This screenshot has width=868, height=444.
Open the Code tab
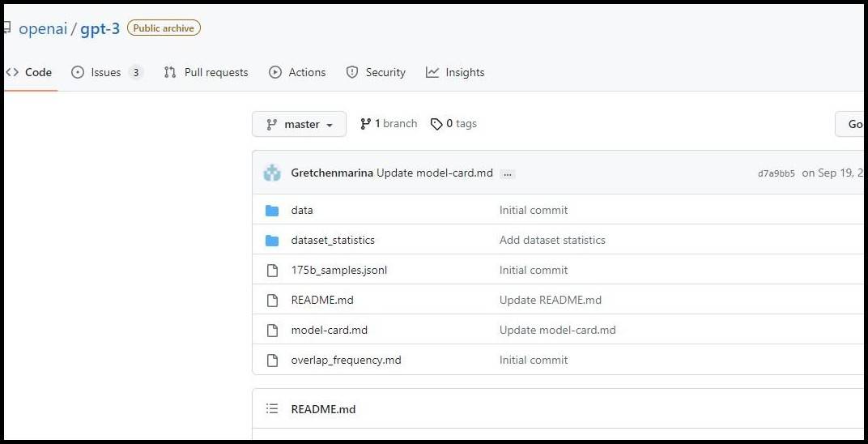29,73
